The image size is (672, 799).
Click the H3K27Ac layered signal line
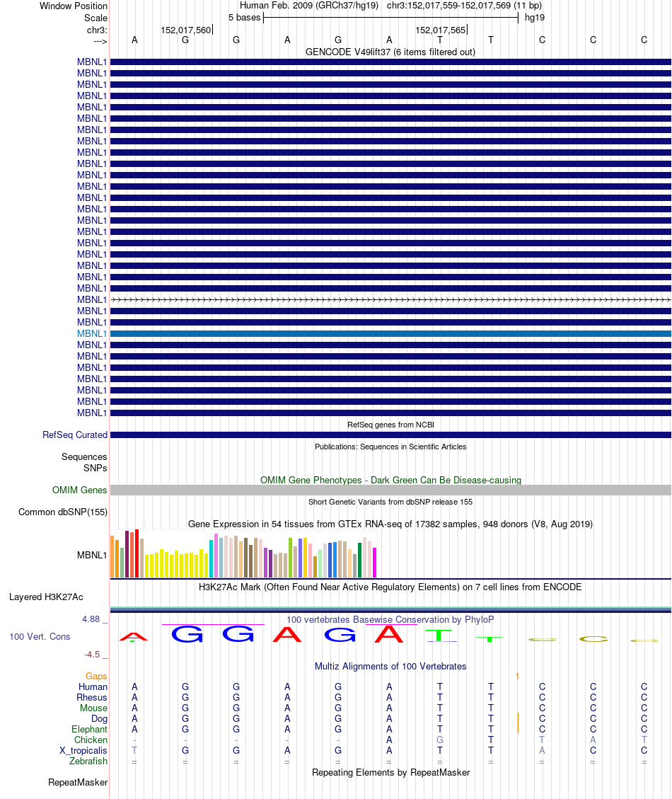point(390,609)
